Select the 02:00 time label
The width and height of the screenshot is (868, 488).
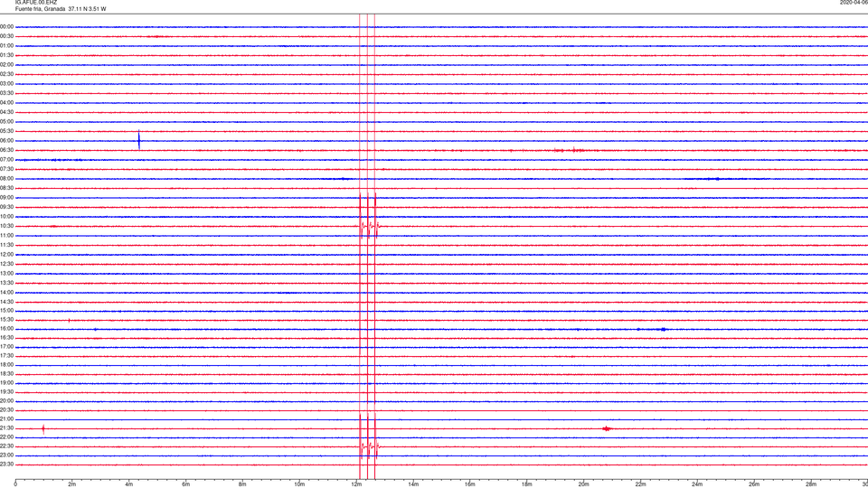[6, 65]
